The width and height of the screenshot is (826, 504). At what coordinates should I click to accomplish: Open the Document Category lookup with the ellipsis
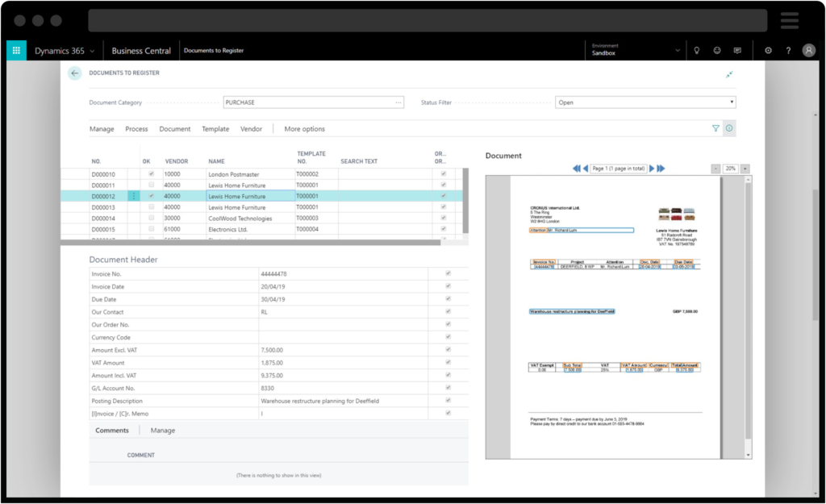point(398,102)
